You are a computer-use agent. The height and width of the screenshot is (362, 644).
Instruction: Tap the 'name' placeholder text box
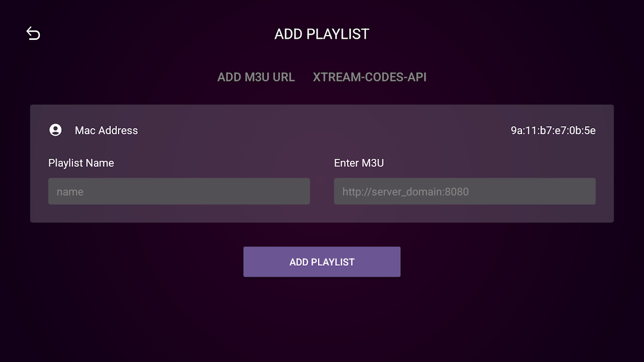click(x=179, y=191)
